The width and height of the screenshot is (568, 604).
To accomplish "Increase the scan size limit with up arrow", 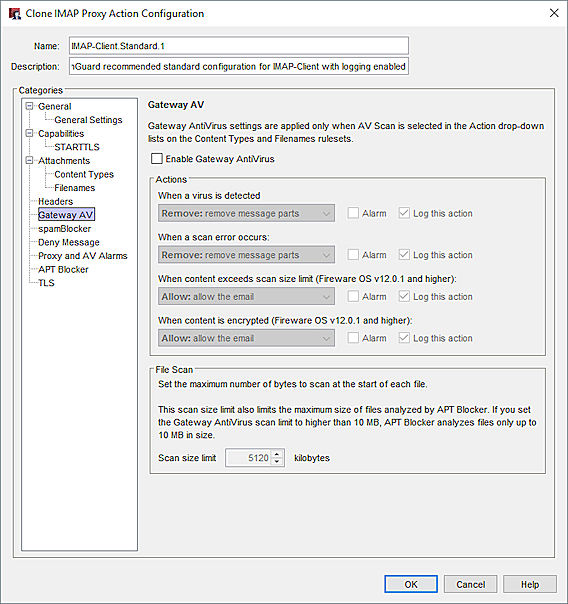I will click(x=277, y=454).
